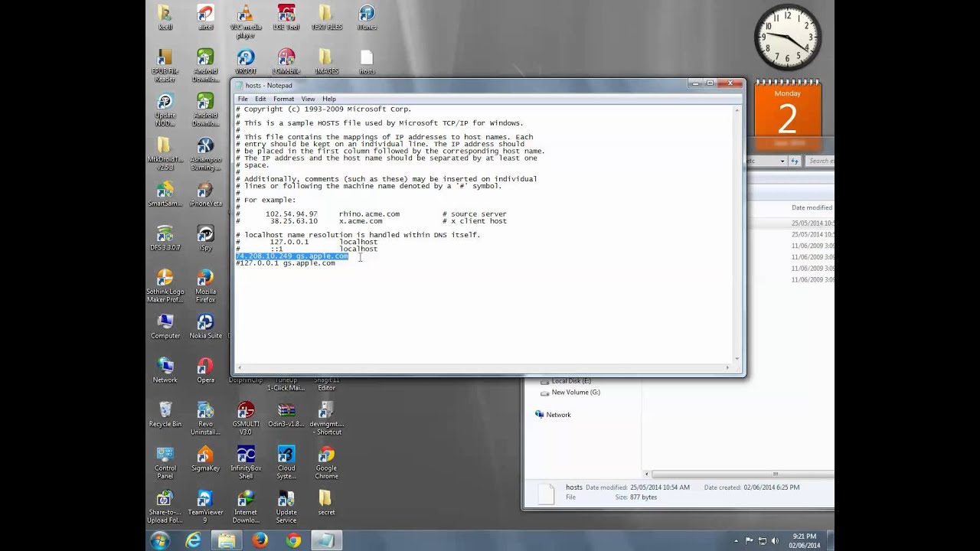980x551 pixels.
Task: Select the Revo Uninstaller shortcut
Action: point(205,419)
